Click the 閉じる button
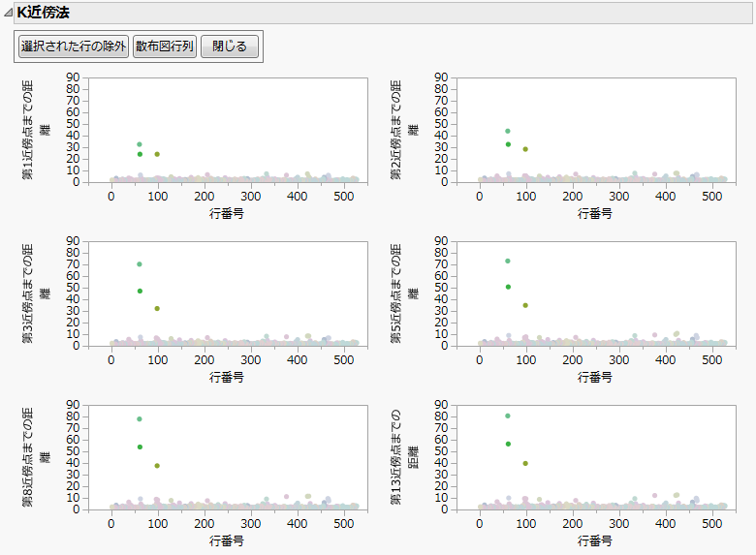Screen dimensions: 756x555 (230, 46)
